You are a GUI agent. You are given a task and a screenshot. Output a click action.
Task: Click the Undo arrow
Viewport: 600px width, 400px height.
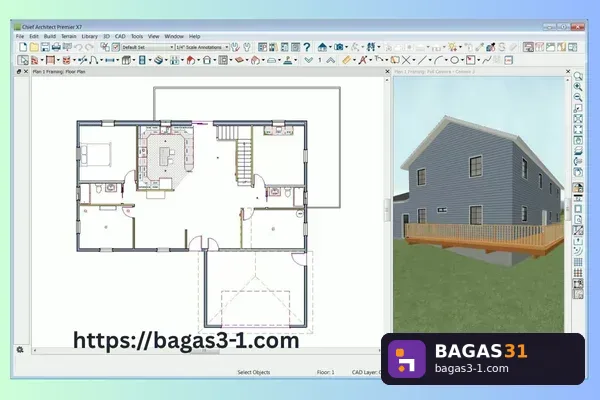(78, 47)
